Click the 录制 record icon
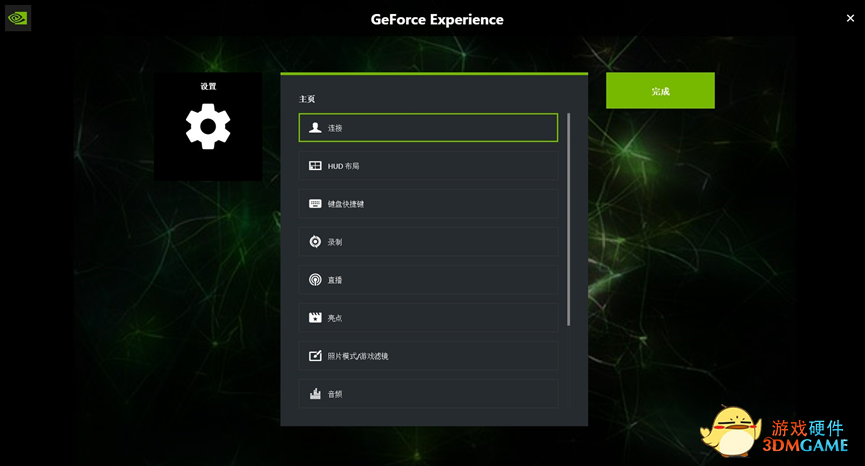 tap(315, 242)
